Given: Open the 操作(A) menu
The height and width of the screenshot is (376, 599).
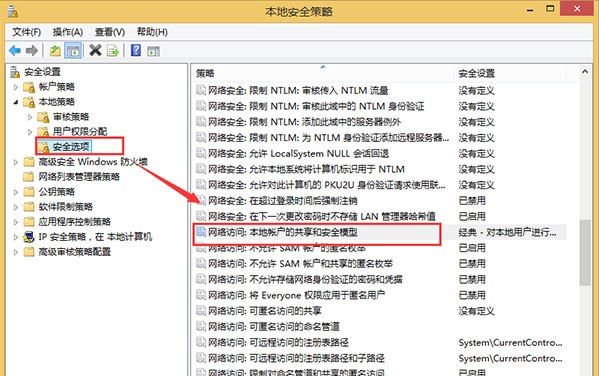Looking at the screenshot, I should [68, 32].
